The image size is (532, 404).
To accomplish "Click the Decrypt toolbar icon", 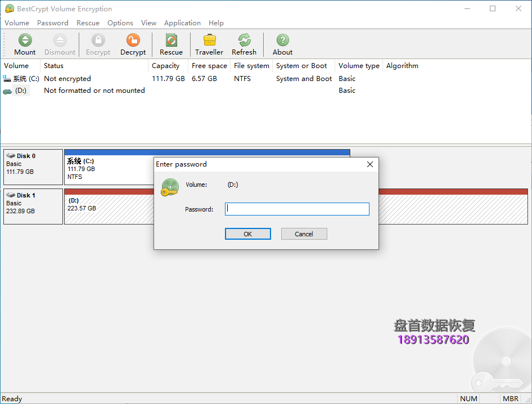I will (x=133, y=44).
